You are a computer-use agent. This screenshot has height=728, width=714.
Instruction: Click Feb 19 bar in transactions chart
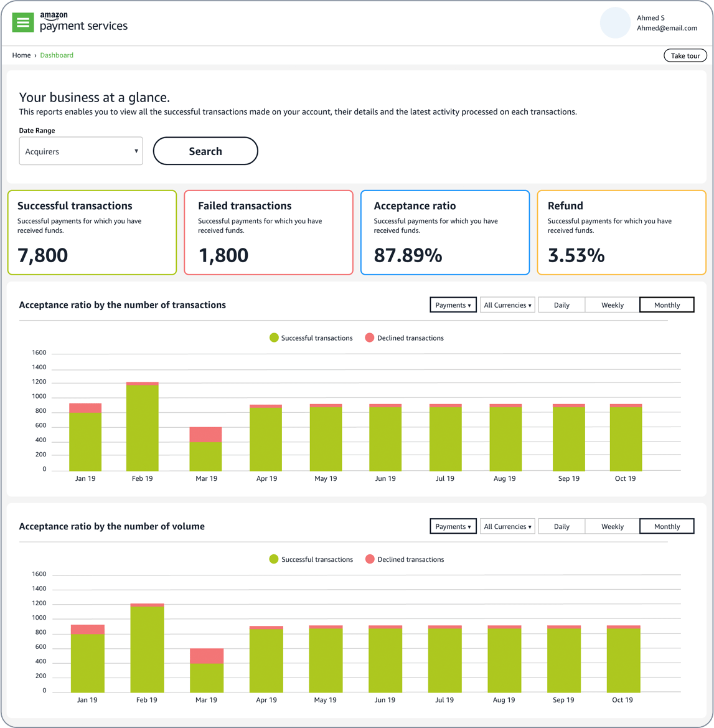143,427
